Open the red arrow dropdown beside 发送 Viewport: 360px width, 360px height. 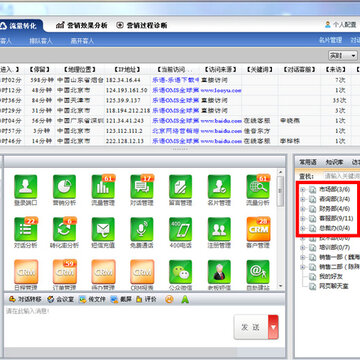click(273, 327)
